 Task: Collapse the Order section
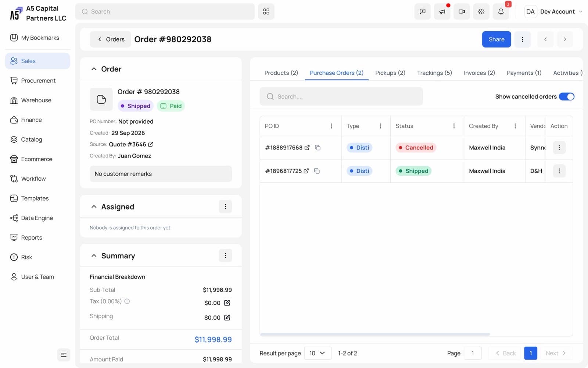coord(94,69)
